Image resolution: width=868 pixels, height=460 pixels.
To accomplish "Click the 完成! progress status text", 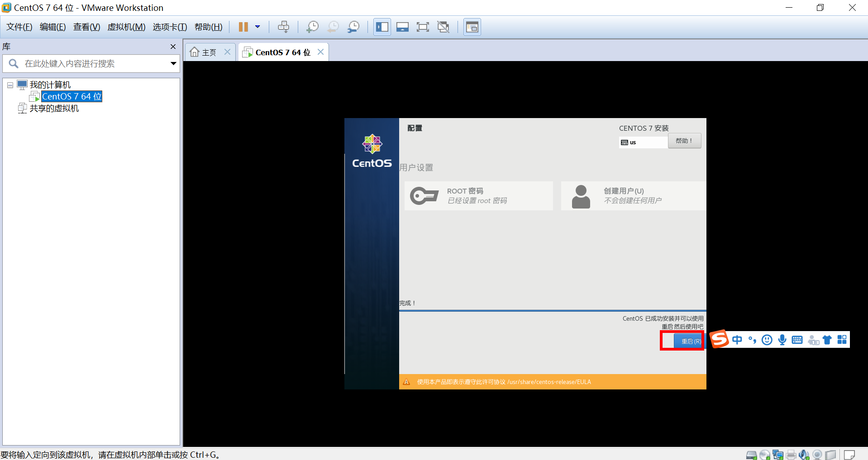I will (x=407, y=303).
